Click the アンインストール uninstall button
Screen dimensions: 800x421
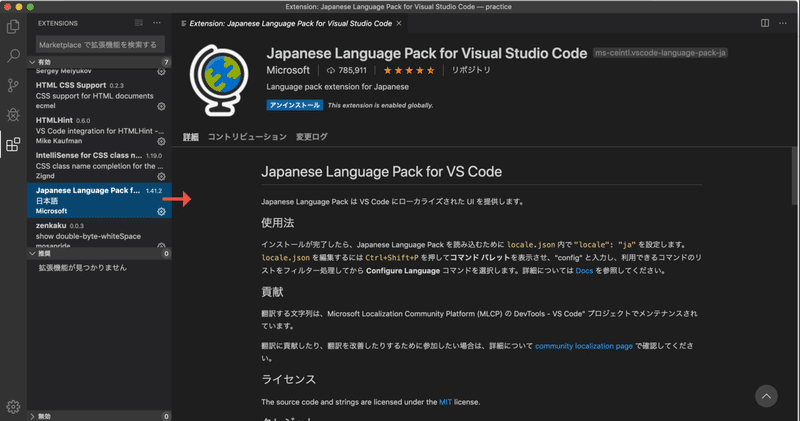tap(294, 105)
